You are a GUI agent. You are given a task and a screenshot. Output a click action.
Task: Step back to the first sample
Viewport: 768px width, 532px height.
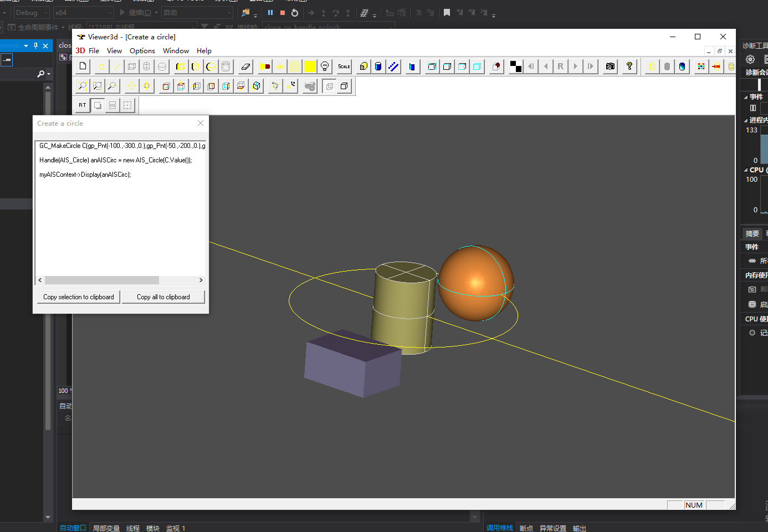[531, 66]
